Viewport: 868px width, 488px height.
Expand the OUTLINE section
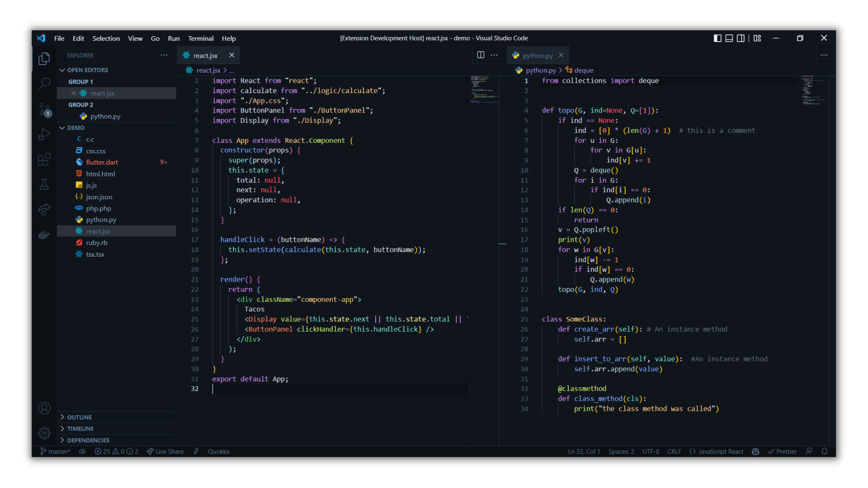tap(79, 417)
